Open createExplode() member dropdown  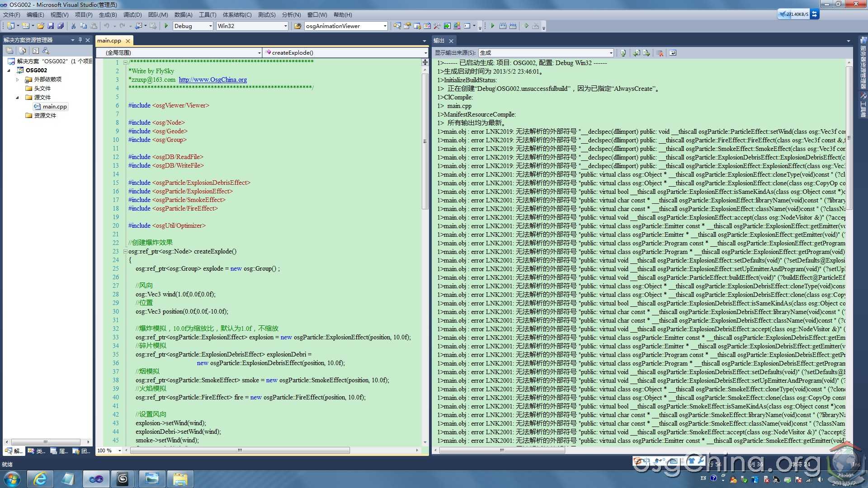coord(345,52)
